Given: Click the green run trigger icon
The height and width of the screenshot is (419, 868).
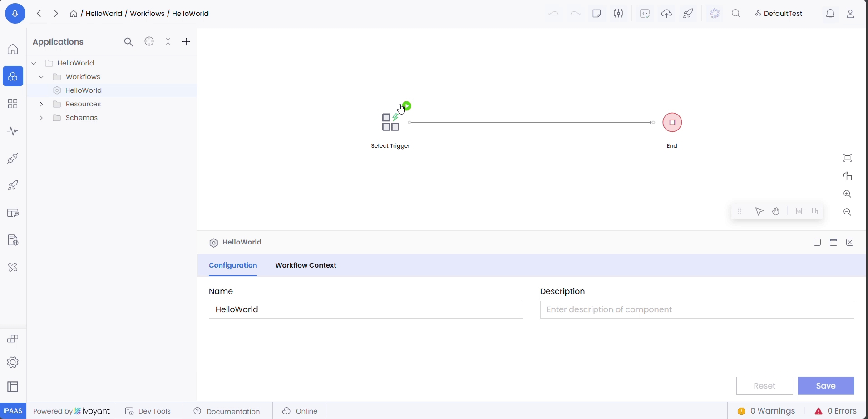Looking at the screenshot, I should tap(407, 106).
